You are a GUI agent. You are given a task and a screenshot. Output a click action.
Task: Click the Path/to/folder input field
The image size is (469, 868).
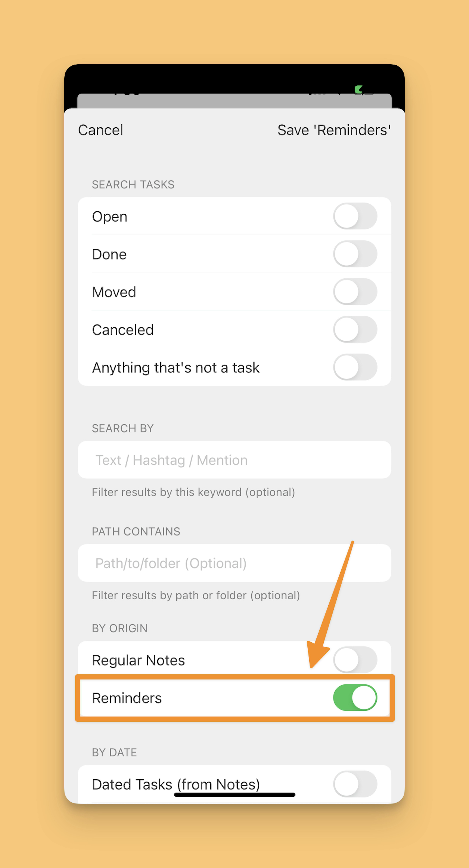234,563
